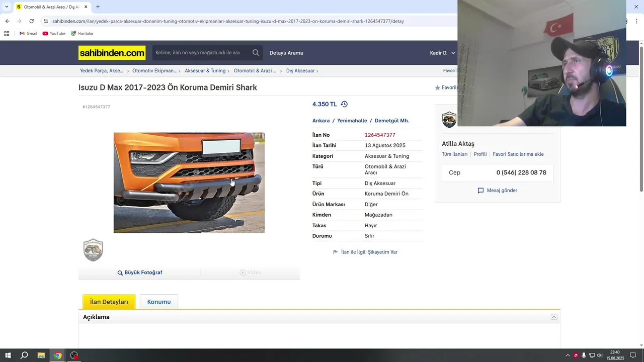Open Windows taskbar search
The height and width of the screenshot is (362, 644).
tap(24, 355)
